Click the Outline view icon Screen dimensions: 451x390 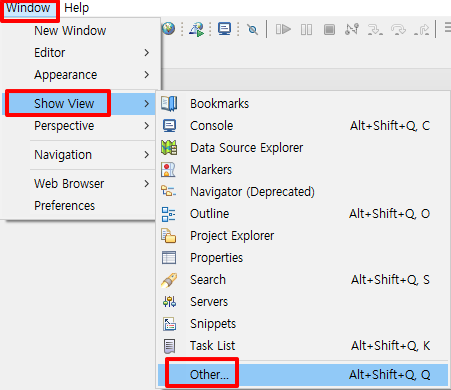pyautogui.click(x=168, y=214)
